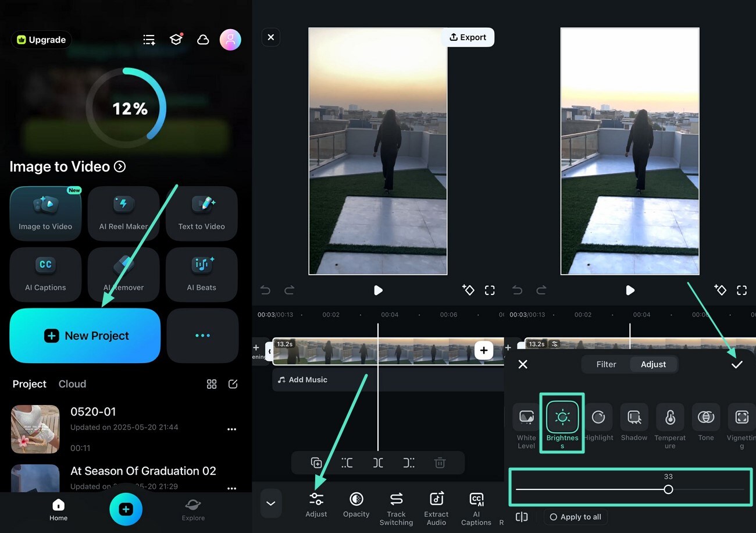Open the profile avatar
Image resolution: width=756 pixels, height=533 pixels.
pos(230,40)
